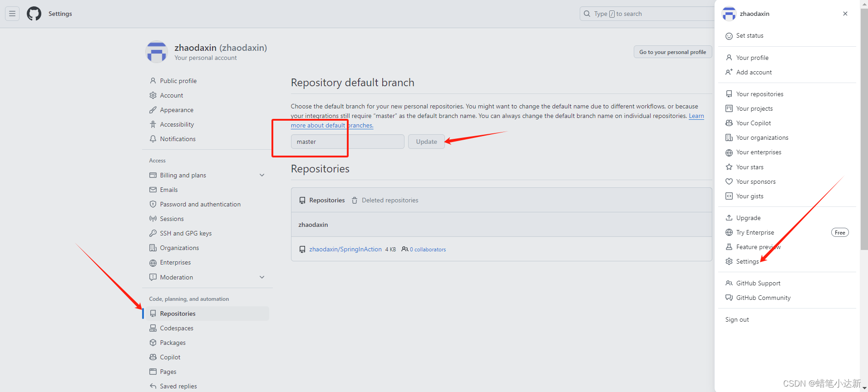This screenshot has width=868, height=392.
Task: Go to GitHub home via Octocat logo
Action: click(34, 14)
